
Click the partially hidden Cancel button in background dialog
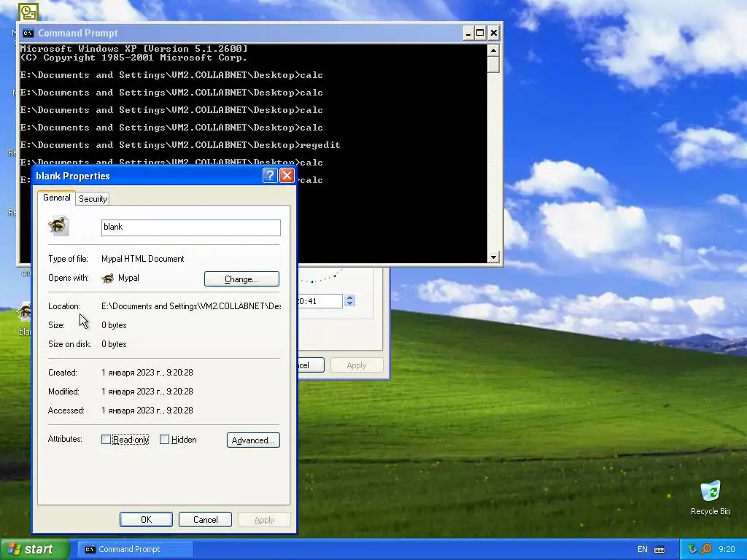(x=311, y=365)
